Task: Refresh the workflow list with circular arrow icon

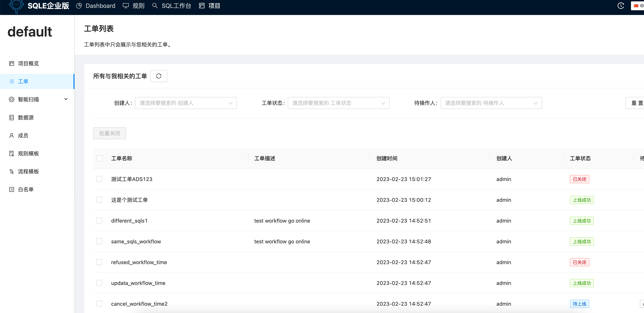Action: tap(159, 76)
